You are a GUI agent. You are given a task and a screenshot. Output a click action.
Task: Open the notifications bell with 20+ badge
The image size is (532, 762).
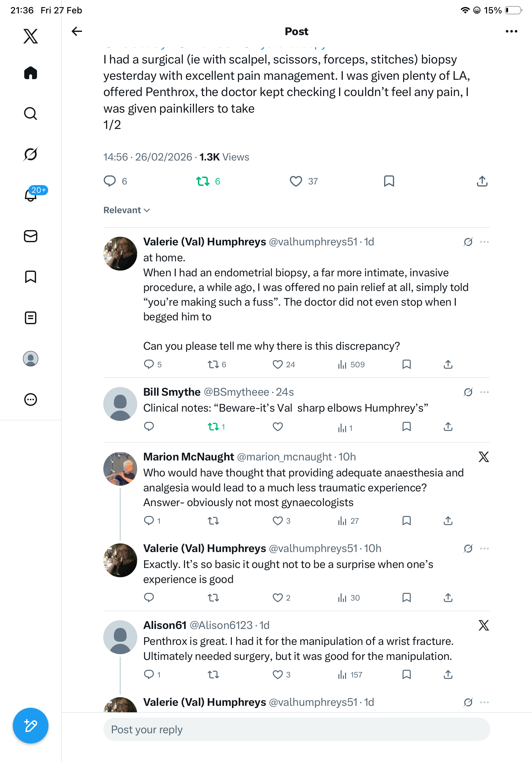click(x=31, y=195)
